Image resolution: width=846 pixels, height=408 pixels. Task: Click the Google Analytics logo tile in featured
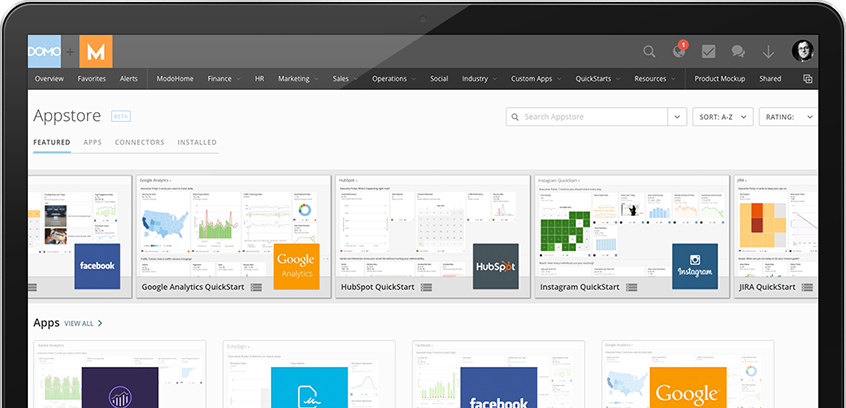[296, 266]
